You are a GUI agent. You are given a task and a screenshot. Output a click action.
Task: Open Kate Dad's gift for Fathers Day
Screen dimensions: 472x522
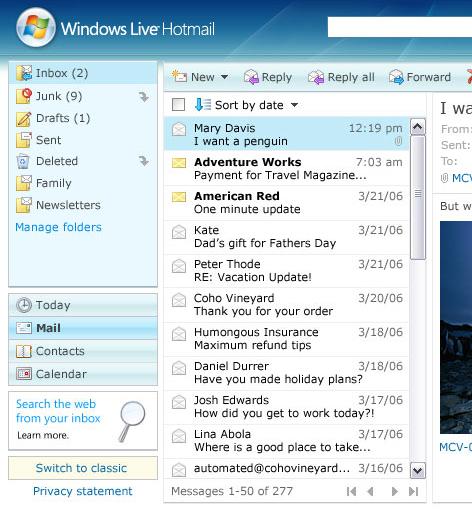tap(287, 237)
